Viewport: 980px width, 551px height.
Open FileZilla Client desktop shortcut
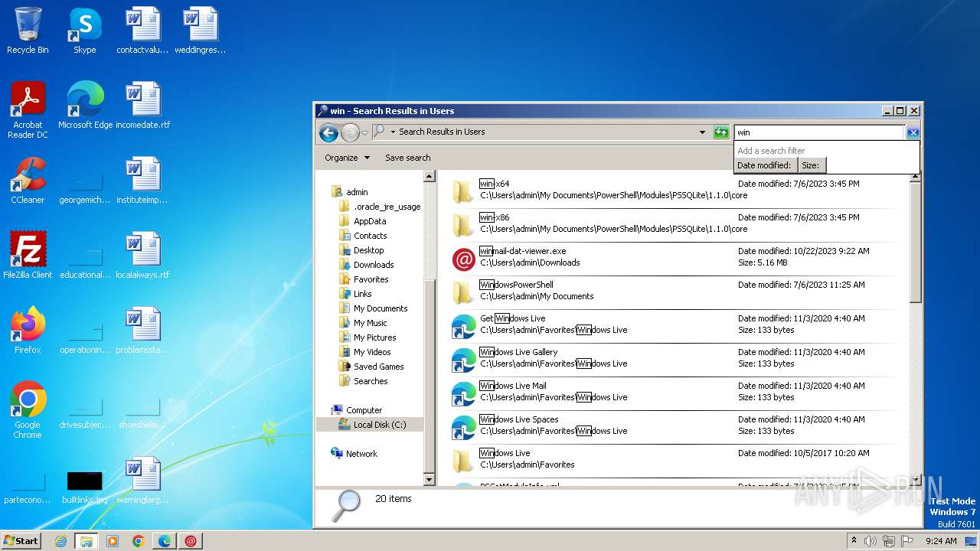(28, 256)
